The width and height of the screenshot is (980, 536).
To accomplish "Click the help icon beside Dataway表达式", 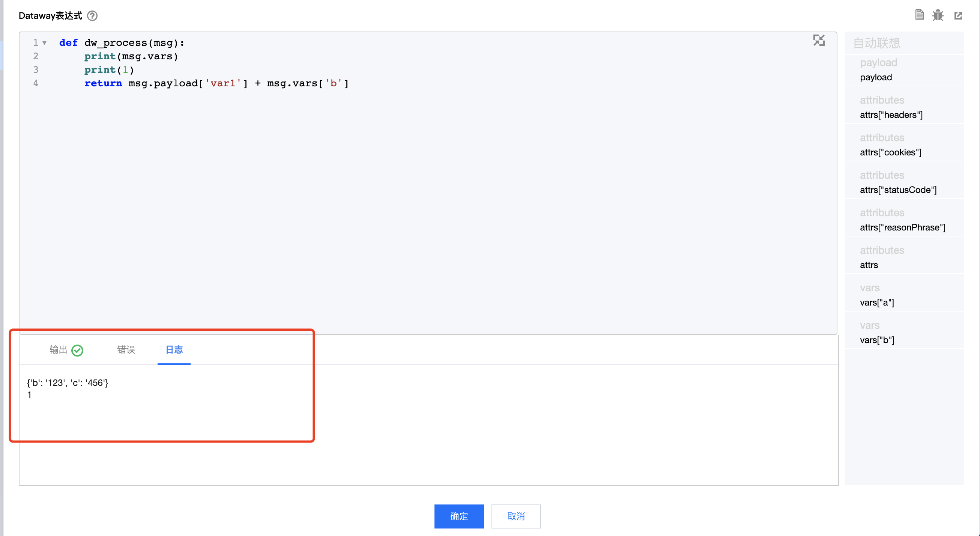I will (x=92, y=16).
